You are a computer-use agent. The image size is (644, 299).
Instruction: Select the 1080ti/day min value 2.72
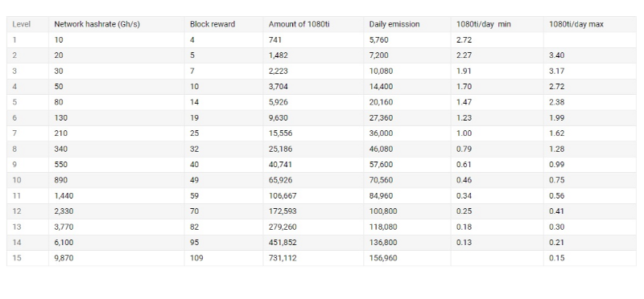click(x=464, y=39)
